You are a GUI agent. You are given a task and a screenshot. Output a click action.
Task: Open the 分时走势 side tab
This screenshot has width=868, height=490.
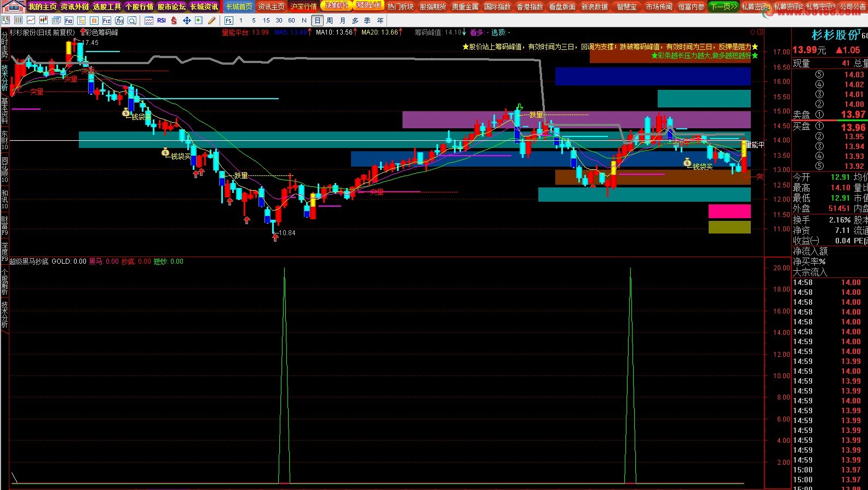pos(4,44)
